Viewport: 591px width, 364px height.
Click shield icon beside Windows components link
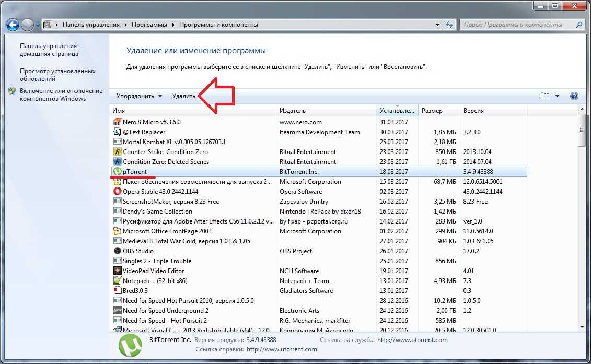pos(12,91)
